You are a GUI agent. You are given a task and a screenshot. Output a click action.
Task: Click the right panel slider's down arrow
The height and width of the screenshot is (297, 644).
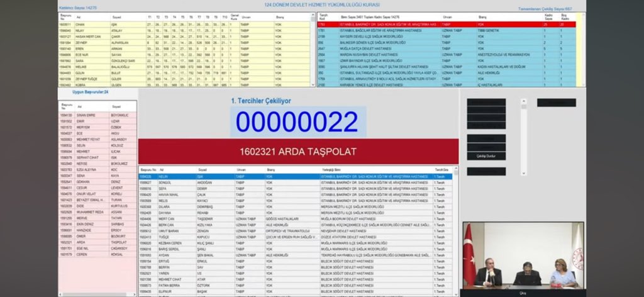(x=524, y=173)
